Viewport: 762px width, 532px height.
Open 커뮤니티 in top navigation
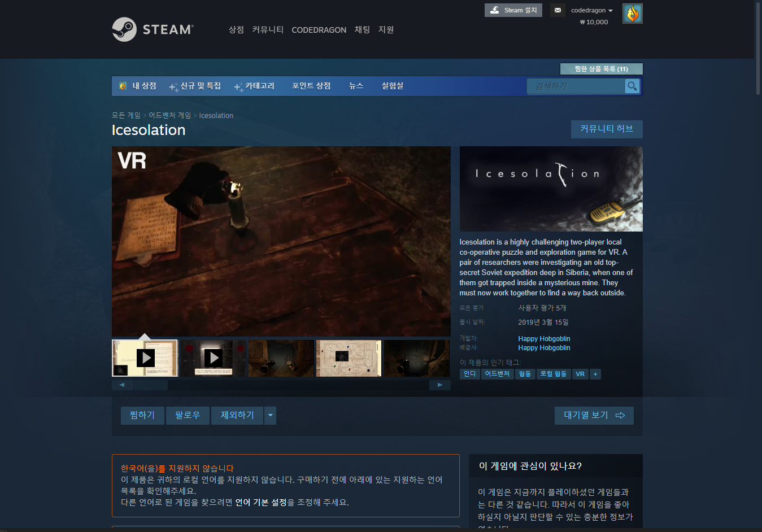click(x=268, y=29)
